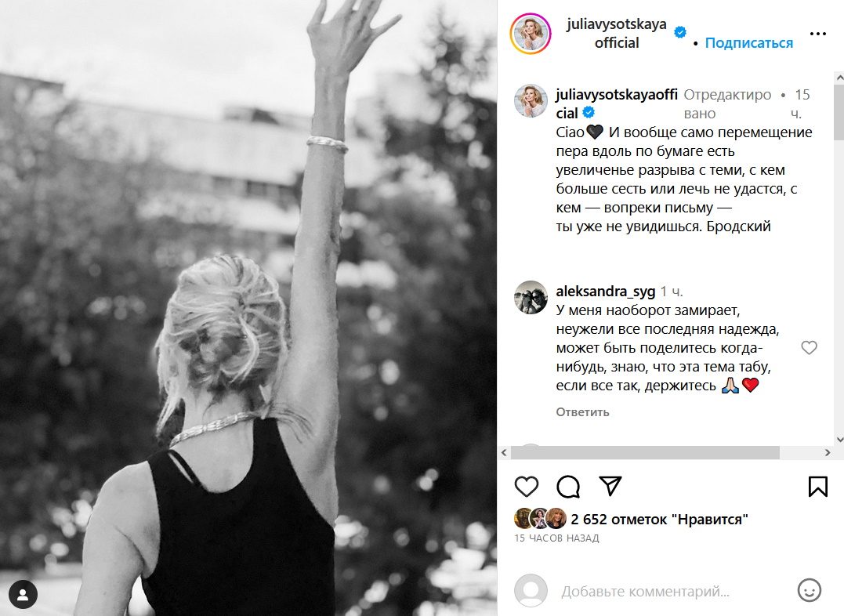Reply to comment via Ответить
The height and width of the screenshot is (616, 844).
pos(582,412)
